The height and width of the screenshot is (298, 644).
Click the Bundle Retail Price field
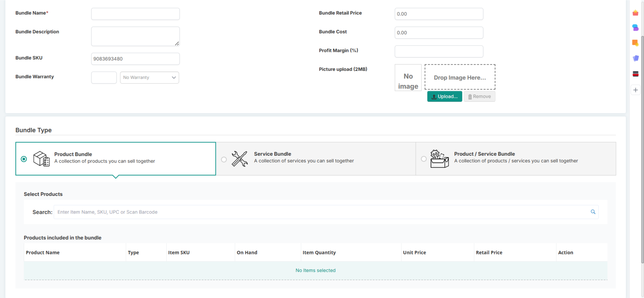(439, 14)
